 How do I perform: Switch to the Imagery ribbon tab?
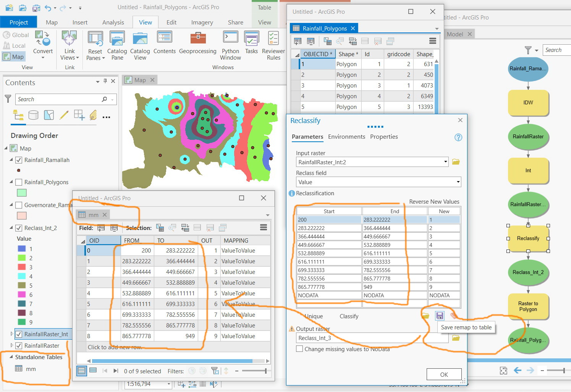[202, 23]
